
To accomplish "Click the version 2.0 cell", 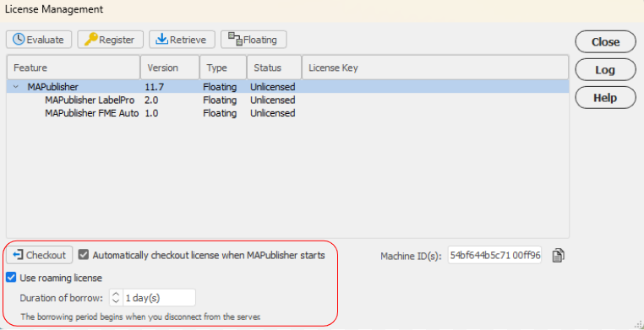I will click(x=151, y=100).
